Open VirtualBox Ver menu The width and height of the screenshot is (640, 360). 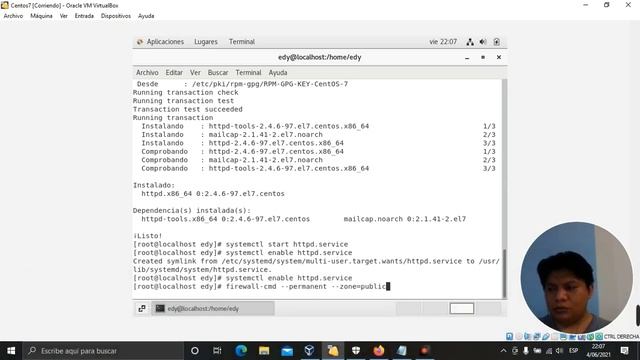click(x=64, y=16)
